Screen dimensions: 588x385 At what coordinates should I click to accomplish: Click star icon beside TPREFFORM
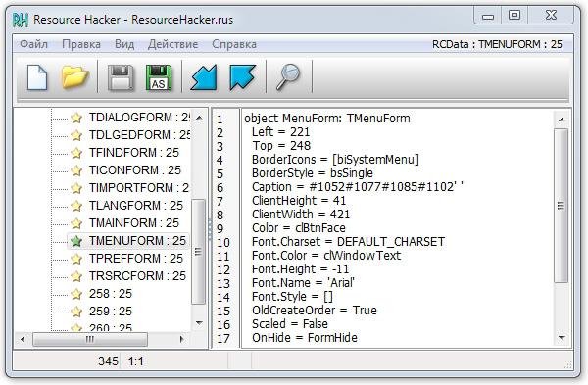(x=76, y=259)
